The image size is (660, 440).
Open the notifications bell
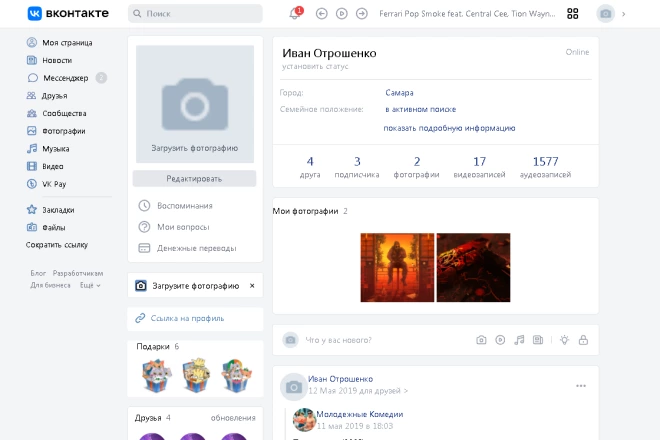pos(295,13)
